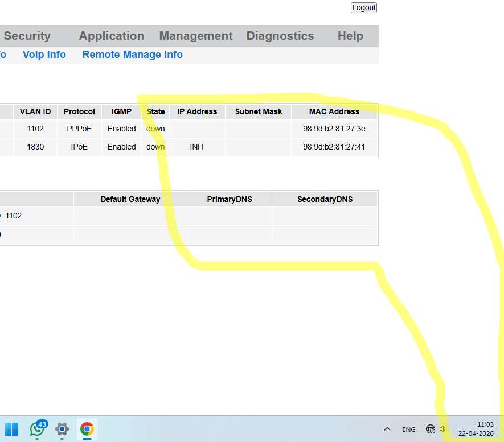
Task: Click MAC address 98:9d:b2:81:27:41
Action: coord(334,147)
